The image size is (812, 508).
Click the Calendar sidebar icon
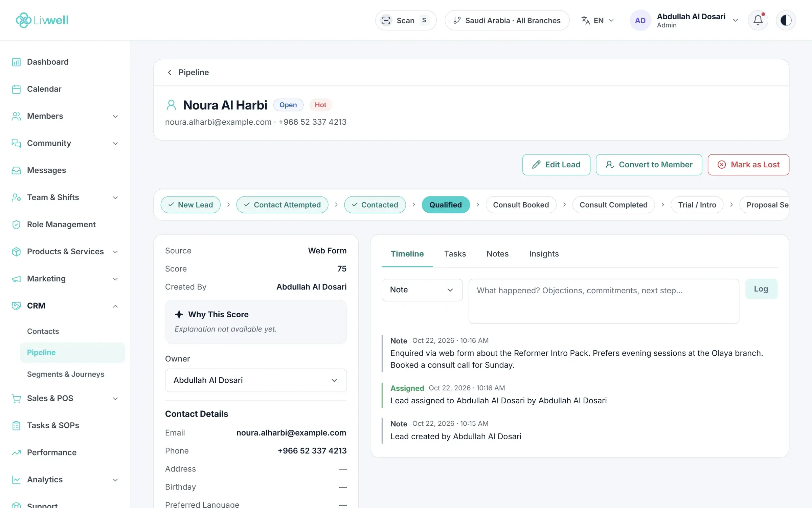pos(16,89)
